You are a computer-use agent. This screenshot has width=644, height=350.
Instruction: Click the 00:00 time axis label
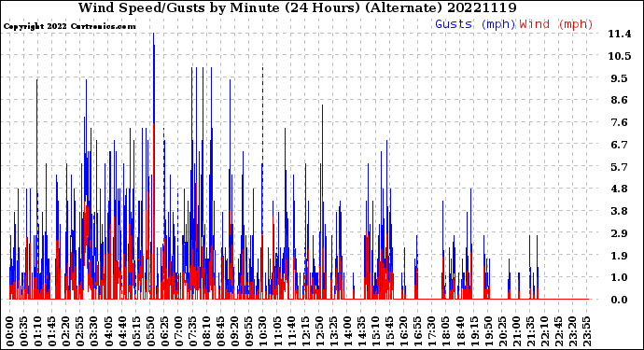point(10,330)
